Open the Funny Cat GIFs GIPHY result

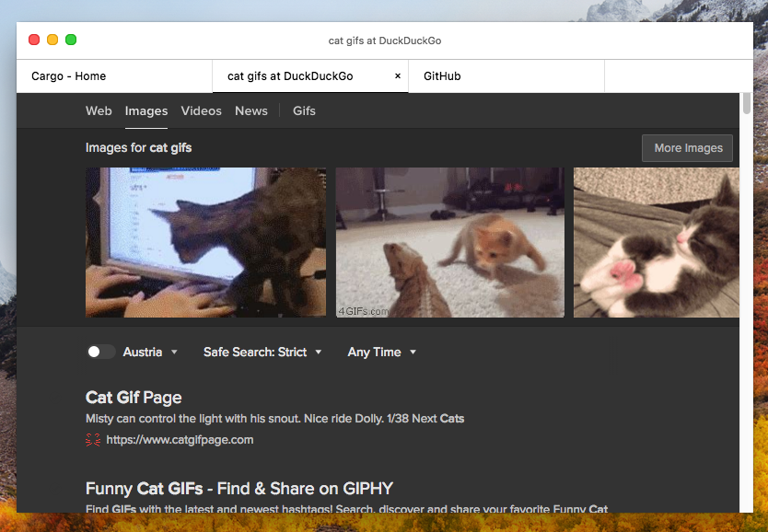tap(239, 489)
